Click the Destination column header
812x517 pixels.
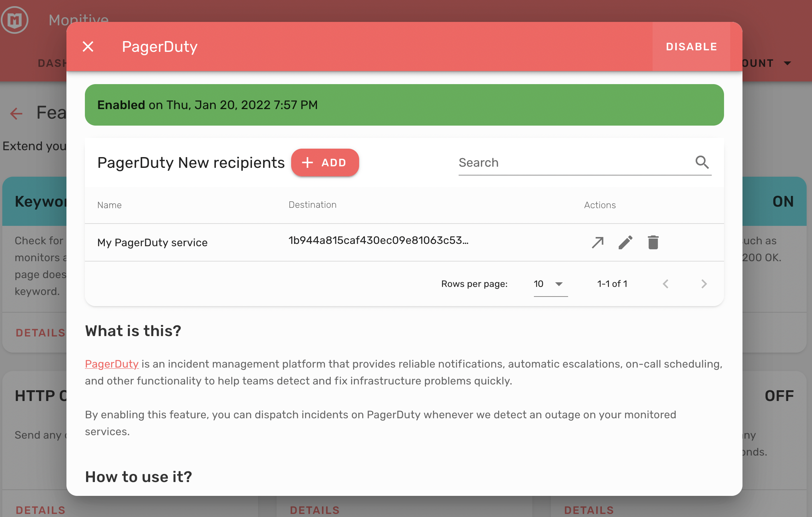tap(312, 205)
